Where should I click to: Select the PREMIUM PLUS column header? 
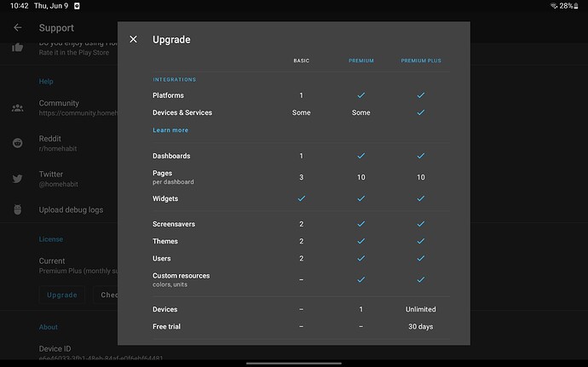point(421,60)
